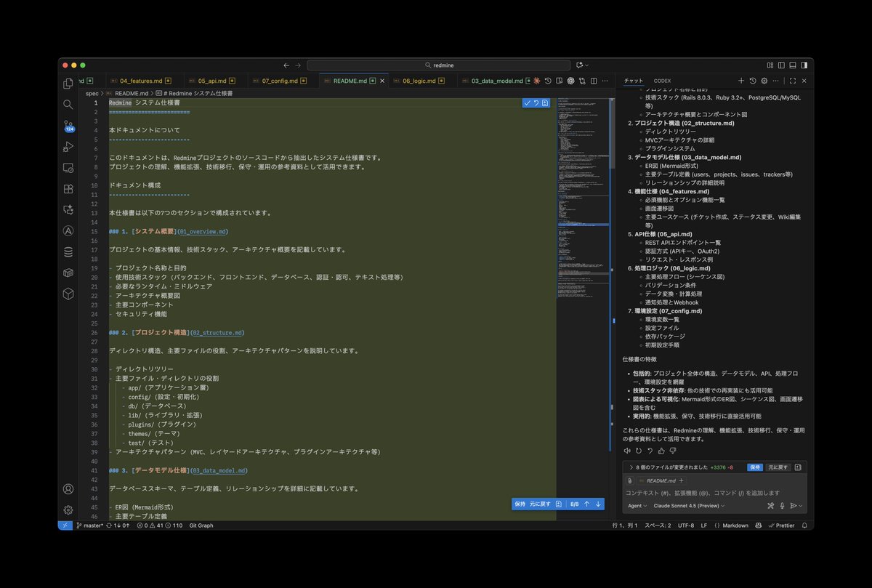
Task: Send the chat message
Action: point(794,506)
